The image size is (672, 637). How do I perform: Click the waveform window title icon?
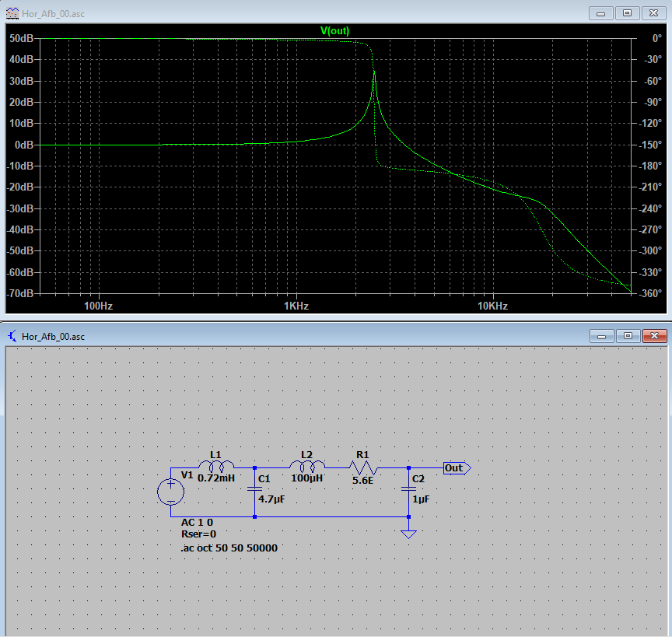click(12, 13)
